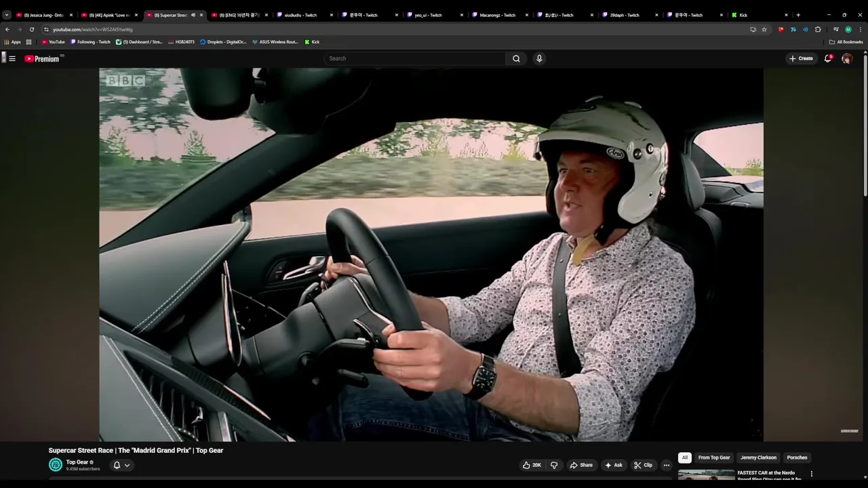Image resolution: width=868 pixels, height=488 pixels.
Task: Open ASUS Wireless Router bookmark
Action: (275, 42)
